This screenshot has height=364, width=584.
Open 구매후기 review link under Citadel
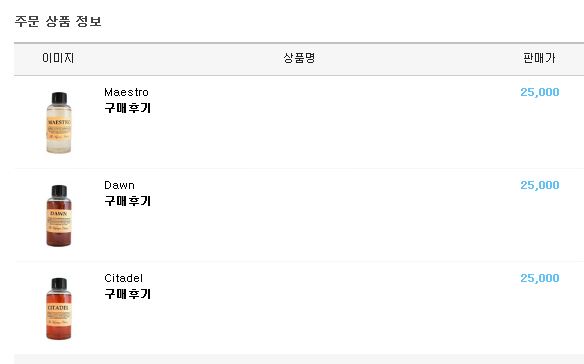coord(127,294)
